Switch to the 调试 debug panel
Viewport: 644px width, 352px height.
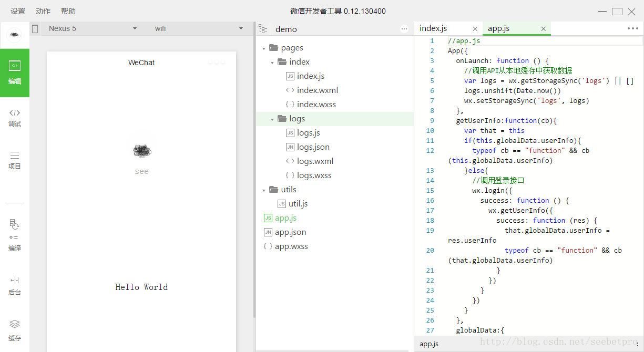coord(15,118)
